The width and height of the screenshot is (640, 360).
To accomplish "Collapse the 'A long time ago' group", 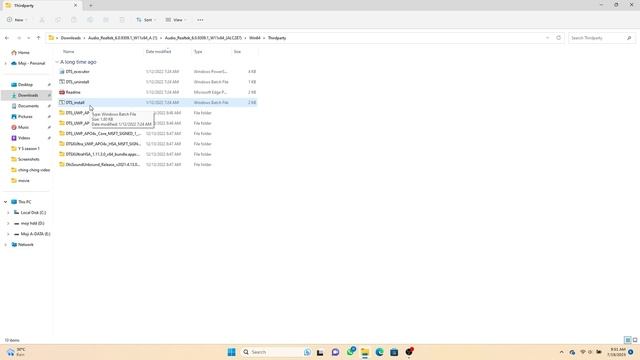I will (57, 62).
